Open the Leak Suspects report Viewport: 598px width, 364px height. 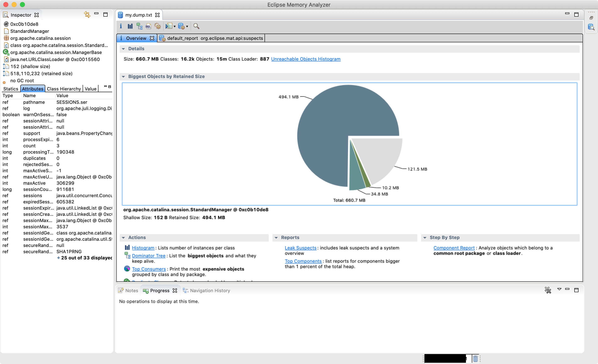coord(300,248)
